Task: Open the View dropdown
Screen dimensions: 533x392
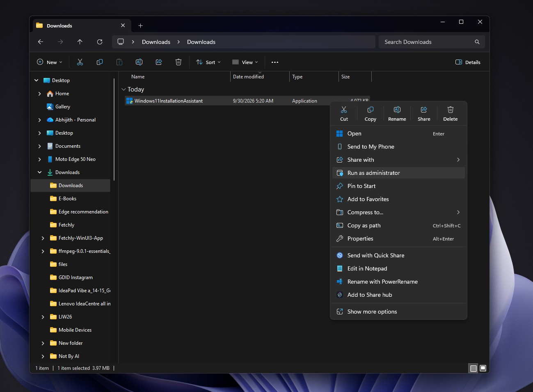Action: click(x=245, y=62)
